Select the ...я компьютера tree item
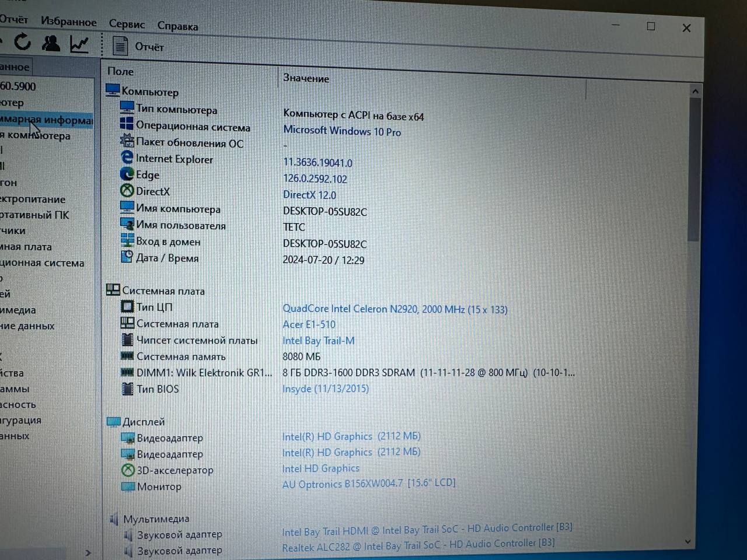This screenshot has height=560, width=747. click(35, 135)
